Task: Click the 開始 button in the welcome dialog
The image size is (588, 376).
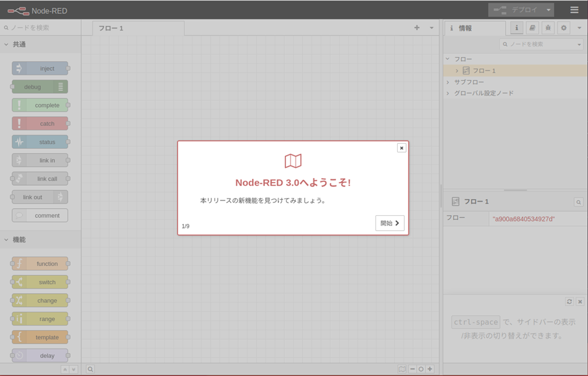Action: (x=389, y=223)
